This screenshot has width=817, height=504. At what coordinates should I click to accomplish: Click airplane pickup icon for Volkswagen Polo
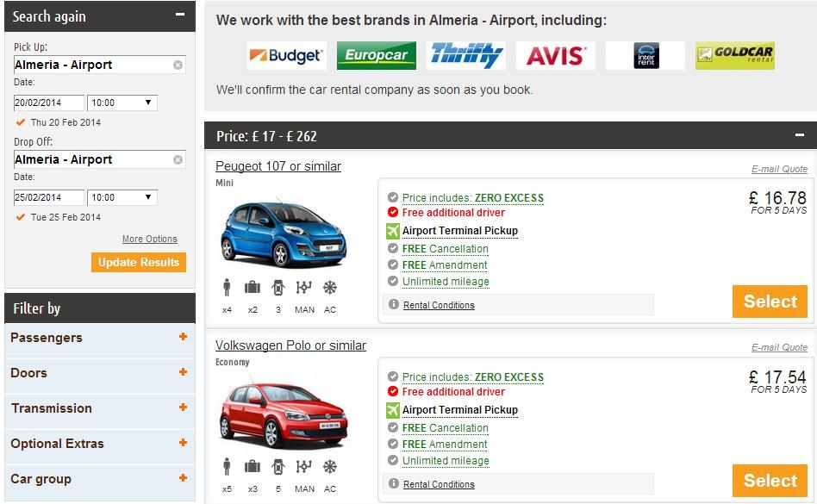tap(393, 410)
